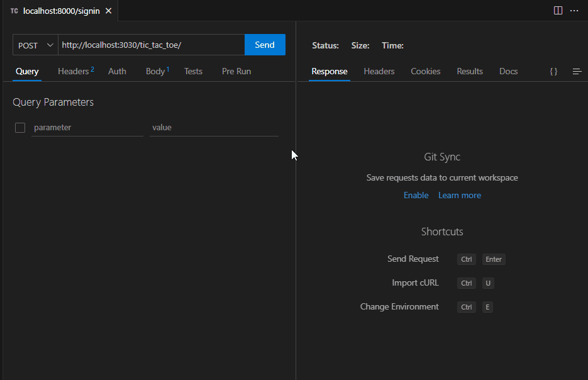Click the parameter name field
588x380 pixels.
87,128
